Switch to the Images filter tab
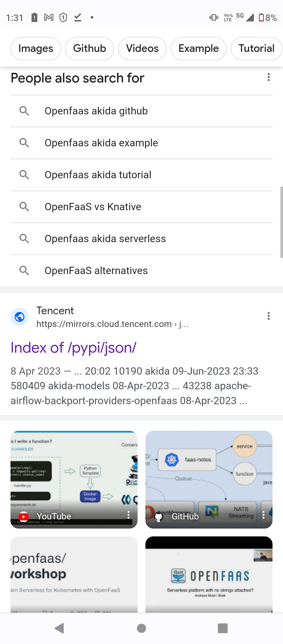Viewport: 283px width, 644px height. point(36,49)
